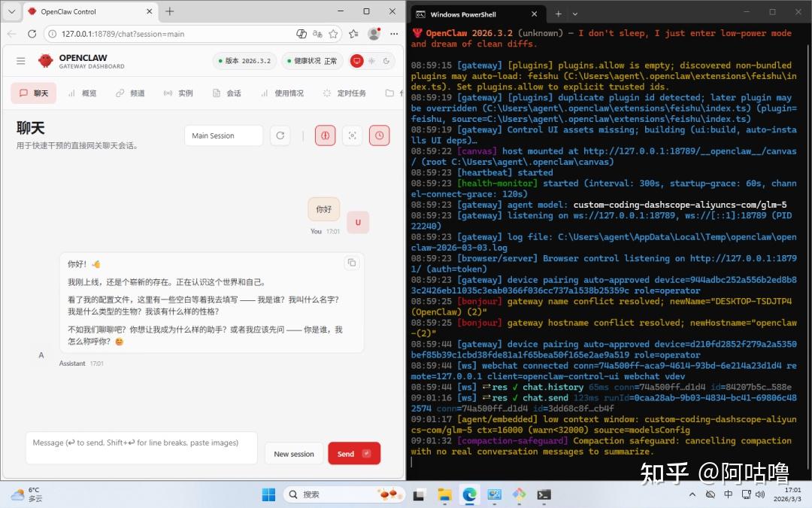Add this page to favorites star
The image size is (812, 508).
click(334, 34)
